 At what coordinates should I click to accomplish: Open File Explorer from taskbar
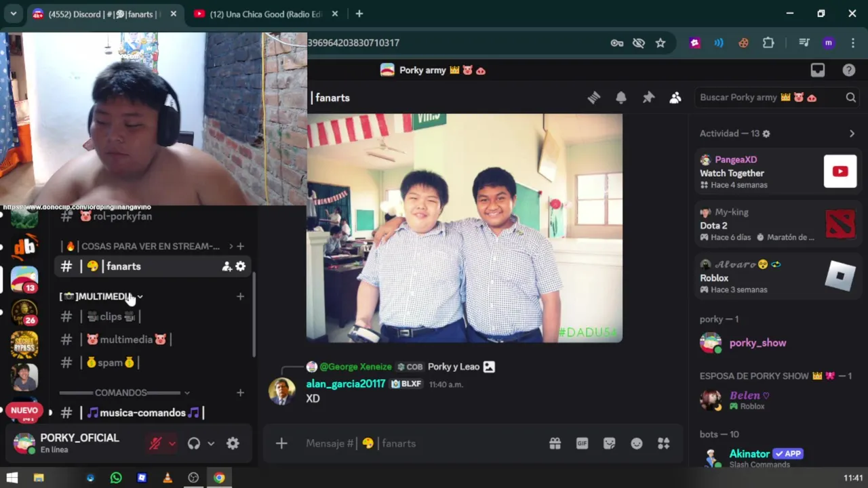[x=39, y=478]
